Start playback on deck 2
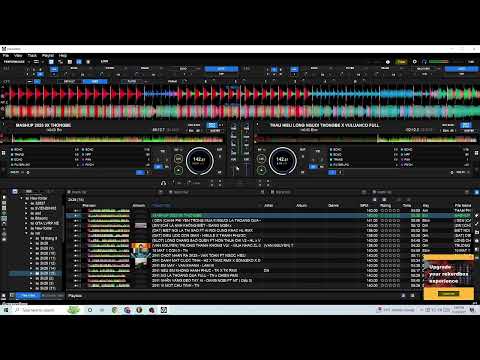480x360 pixels. pyautogui.click(x=261, y=170)
